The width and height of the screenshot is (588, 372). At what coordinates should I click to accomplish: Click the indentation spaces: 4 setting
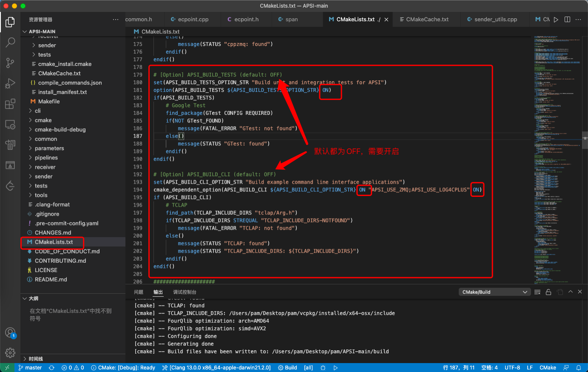[x=489, y=368]
